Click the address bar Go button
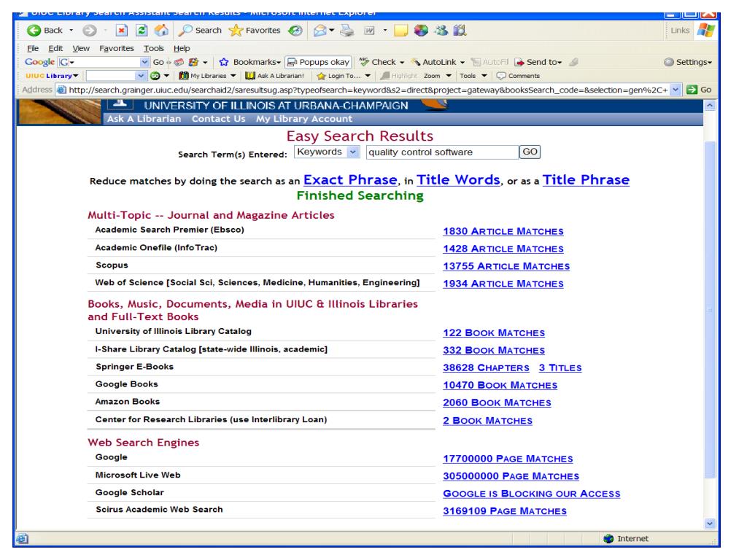The width and height of the screenshot is (747, 560). [x=699, y=90]
